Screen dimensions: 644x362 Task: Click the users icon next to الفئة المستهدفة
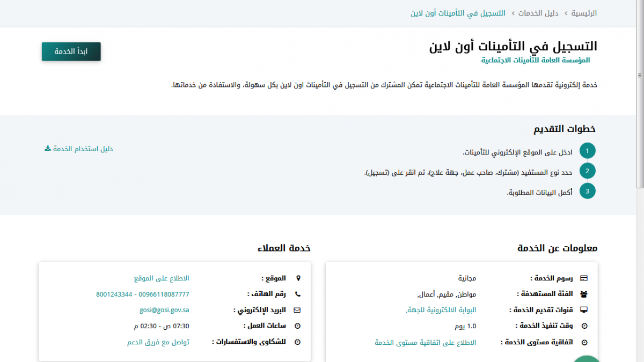(584, 294)
